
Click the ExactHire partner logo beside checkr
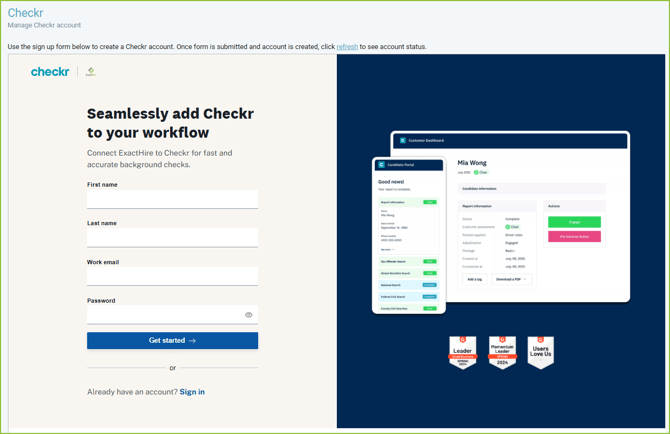pos(90,72)
